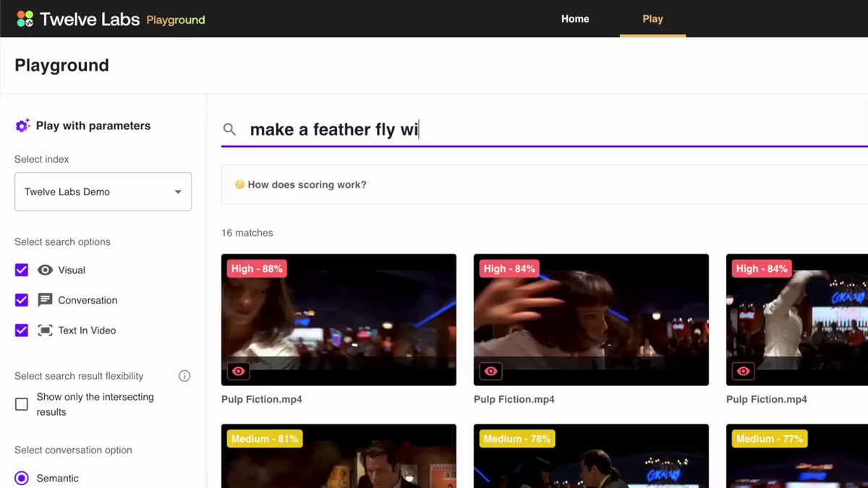Click the Visual eye icon
The image size is (868, 488).
[x=45, y=270]
